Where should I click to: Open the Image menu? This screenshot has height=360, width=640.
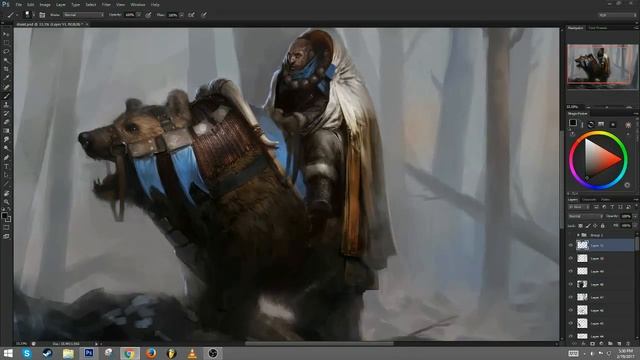(45, 4)
